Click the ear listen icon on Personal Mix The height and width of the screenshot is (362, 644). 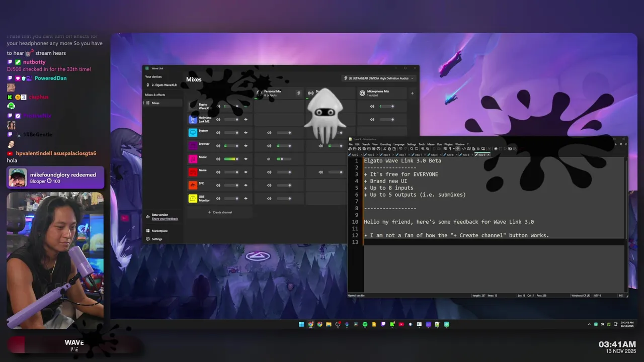click(298, 93)
